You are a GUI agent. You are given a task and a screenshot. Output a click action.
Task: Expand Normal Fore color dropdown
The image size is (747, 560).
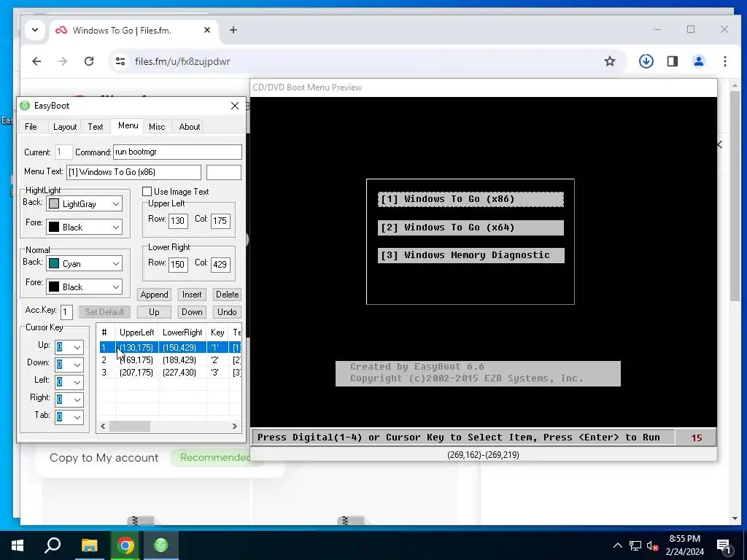(116, 287)
